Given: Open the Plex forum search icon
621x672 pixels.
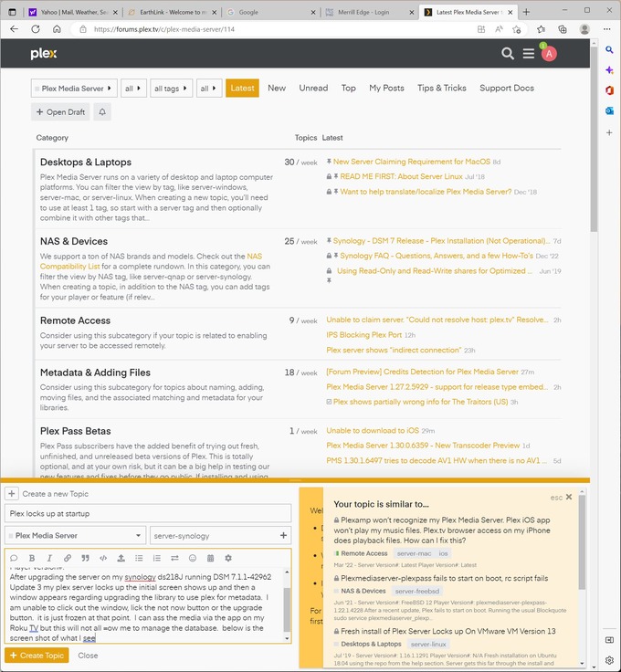Looking at the screenshot, I should [x=508, y=54].
